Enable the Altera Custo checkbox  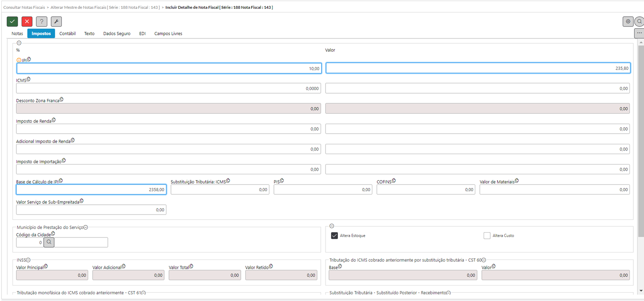(x=487, y=236)
